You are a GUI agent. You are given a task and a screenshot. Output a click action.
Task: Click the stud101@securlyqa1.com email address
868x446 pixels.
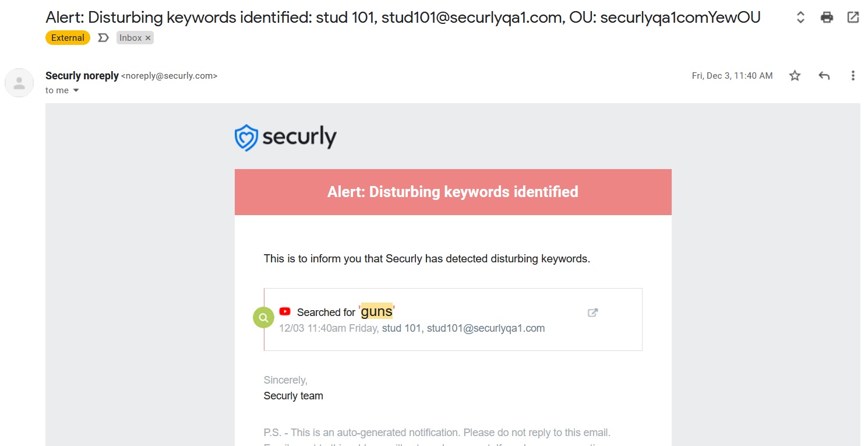pos(486,328)
